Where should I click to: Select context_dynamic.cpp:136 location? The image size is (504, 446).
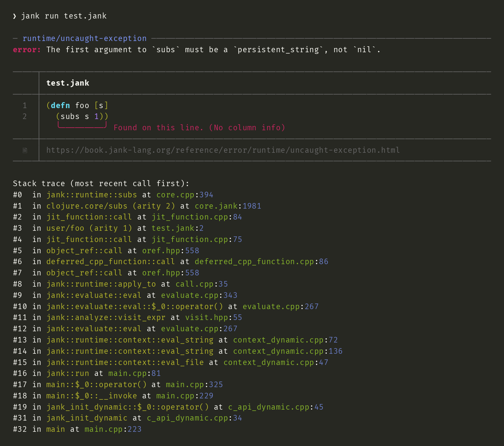[288, 351]
